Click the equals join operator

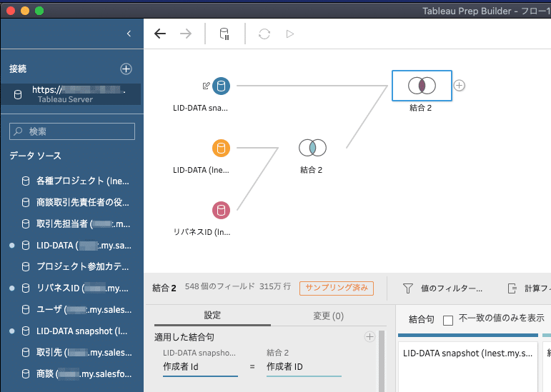point(252,367)
